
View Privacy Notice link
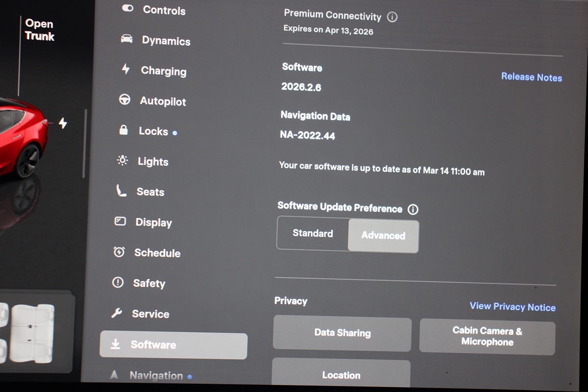[512, 307]
